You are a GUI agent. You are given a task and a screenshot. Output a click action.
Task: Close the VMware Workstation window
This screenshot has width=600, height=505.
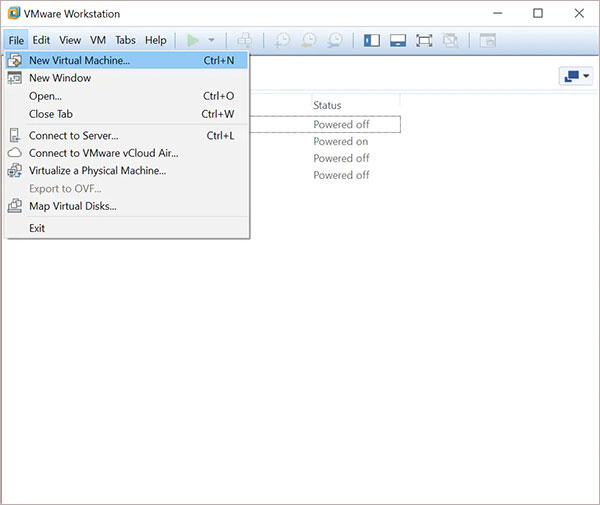[579, 13]
